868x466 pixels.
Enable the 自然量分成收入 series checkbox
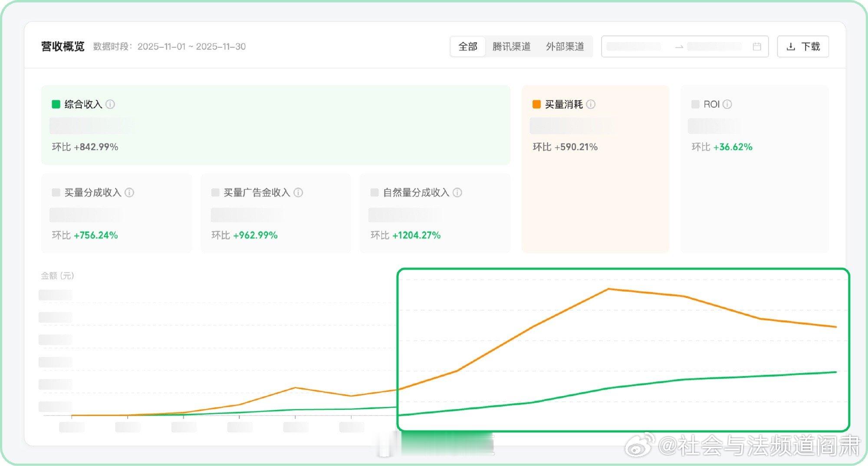pyautogui.click(x=375, y=192)
